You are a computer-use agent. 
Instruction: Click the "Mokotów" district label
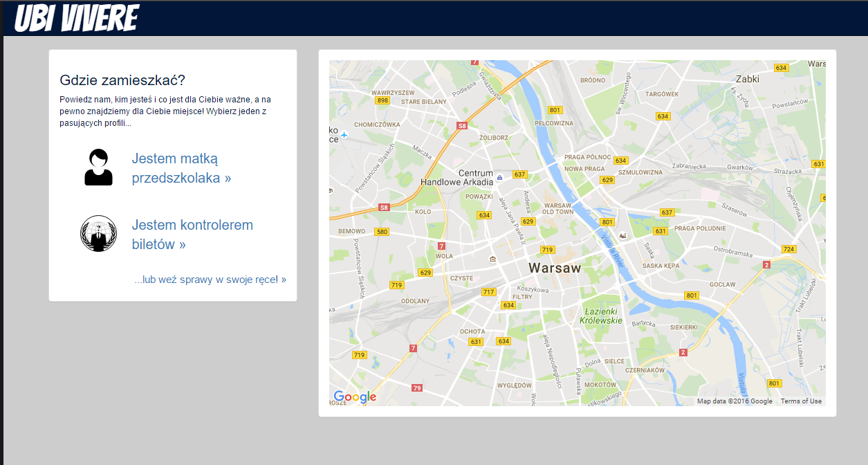coord(600,385)
